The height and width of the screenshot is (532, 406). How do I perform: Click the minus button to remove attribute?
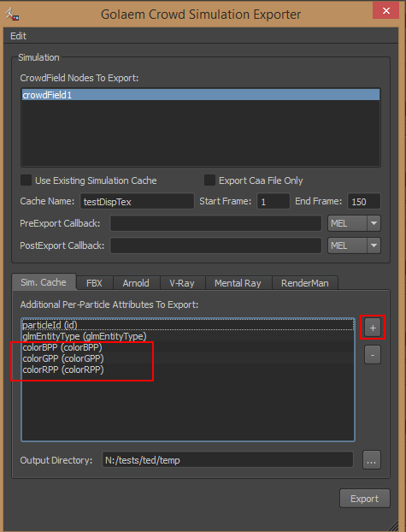(x=373, y=355)
